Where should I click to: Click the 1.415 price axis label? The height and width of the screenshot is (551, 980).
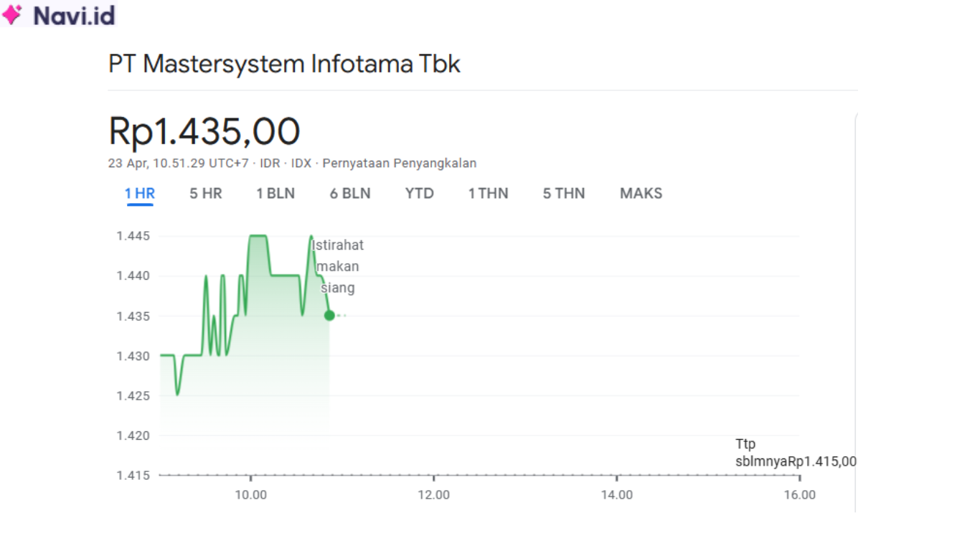click(x=133, y=475)
